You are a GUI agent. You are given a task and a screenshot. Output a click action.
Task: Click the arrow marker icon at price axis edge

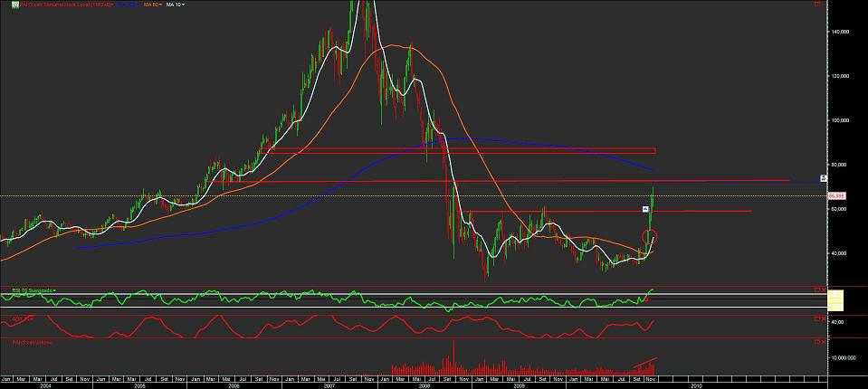pos(824,178)
